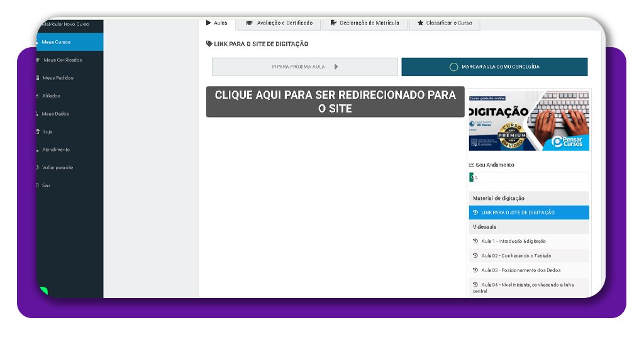Mark lesson done with MARCAR AULA COMO CONCLUÍDA

[x=494, y=67]
